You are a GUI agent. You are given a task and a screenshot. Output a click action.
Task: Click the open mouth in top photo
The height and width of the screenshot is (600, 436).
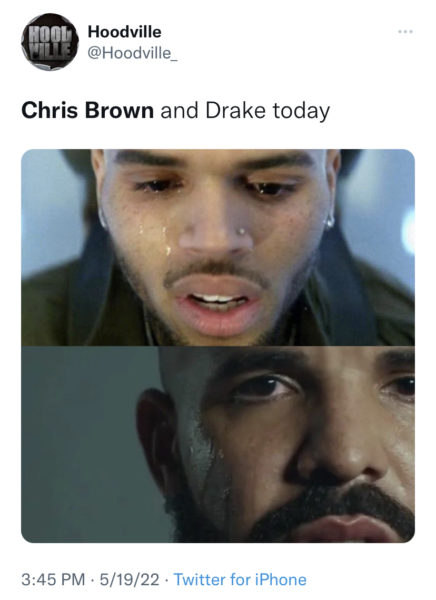coord(217,301)
